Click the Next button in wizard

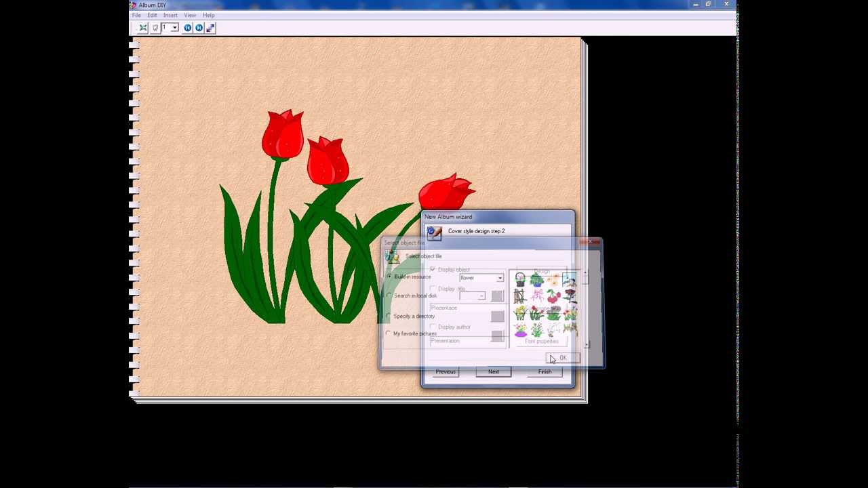point(494,372)
